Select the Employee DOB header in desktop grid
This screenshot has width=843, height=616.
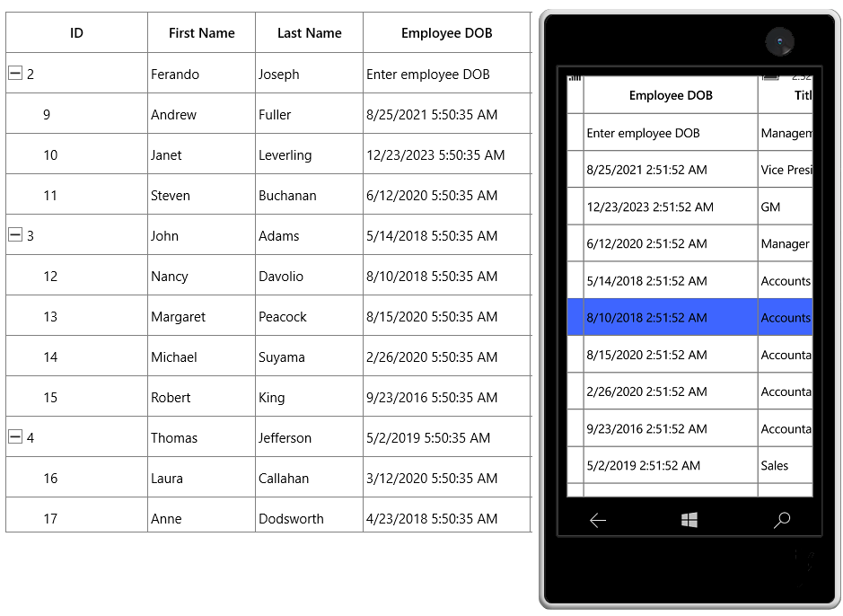(x=447, y=33)
